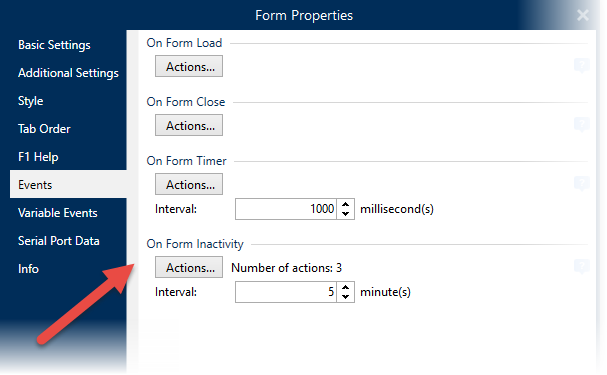
Task: Open the Style tab
Action: point(31,101)
